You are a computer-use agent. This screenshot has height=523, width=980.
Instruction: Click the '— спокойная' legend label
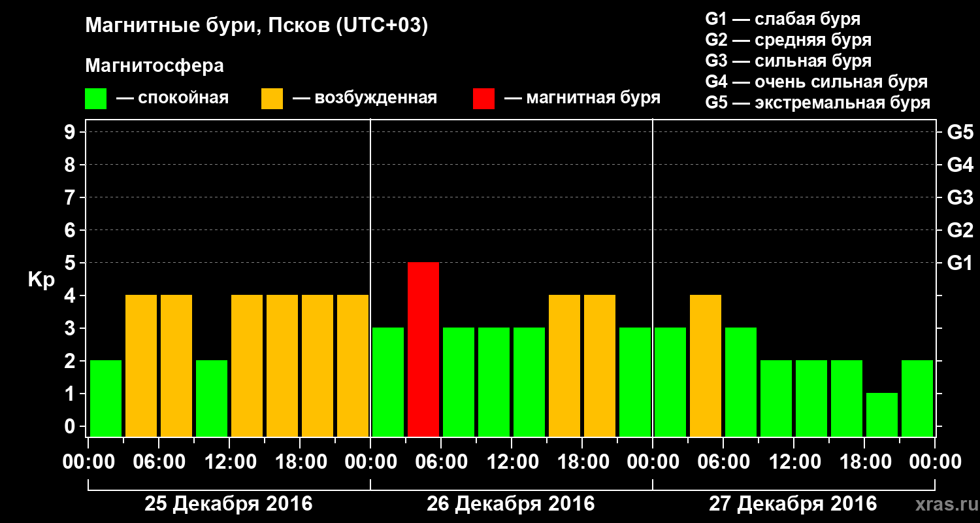coord(172,98)
